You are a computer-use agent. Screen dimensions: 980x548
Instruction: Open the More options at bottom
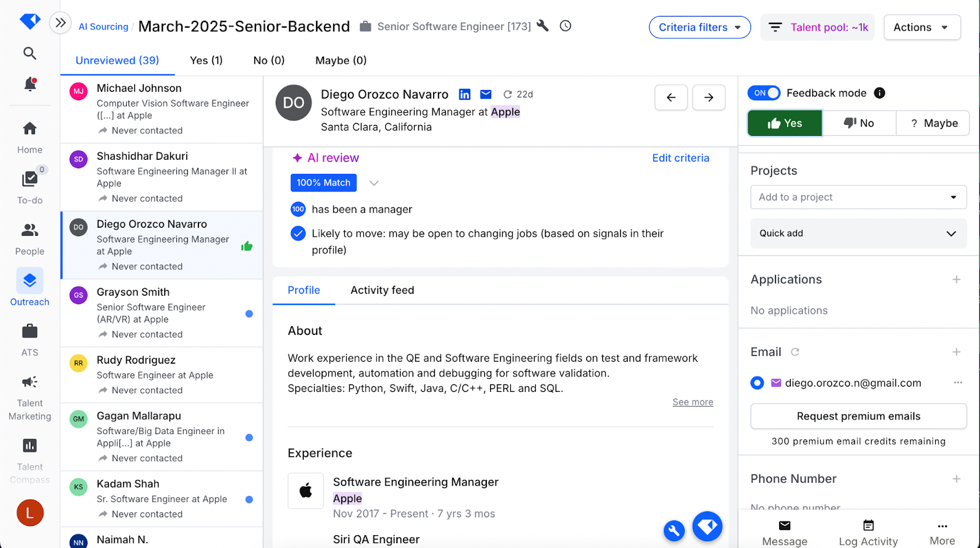point(942,533)
